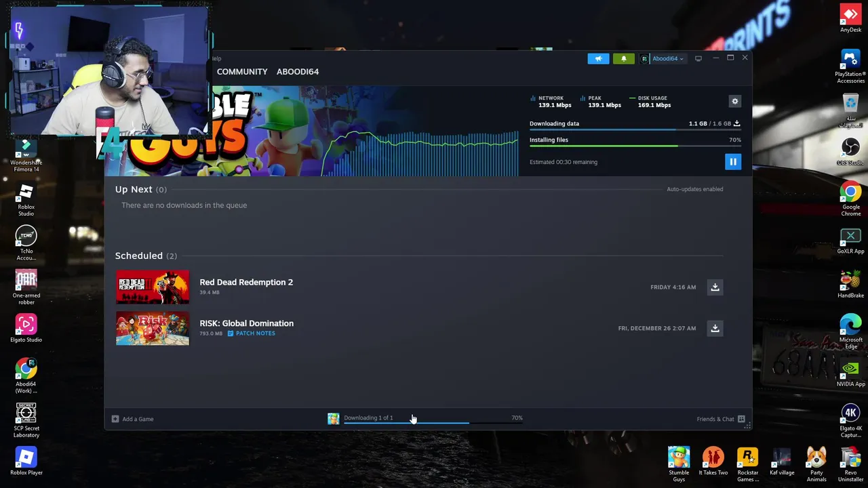This screenshot has width=868, height=488.
Task: Select Red Dead Redemption 2 thumbnail
Action: (153, 287)
